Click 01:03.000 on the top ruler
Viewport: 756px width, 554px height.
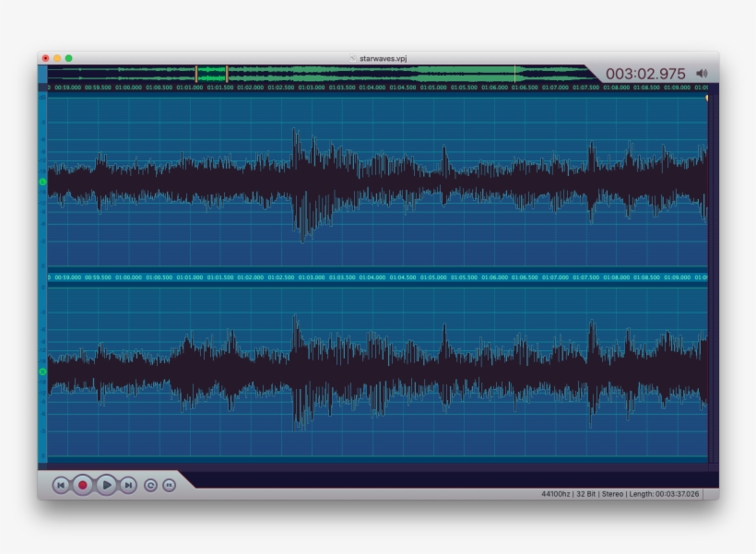point(312,88)
